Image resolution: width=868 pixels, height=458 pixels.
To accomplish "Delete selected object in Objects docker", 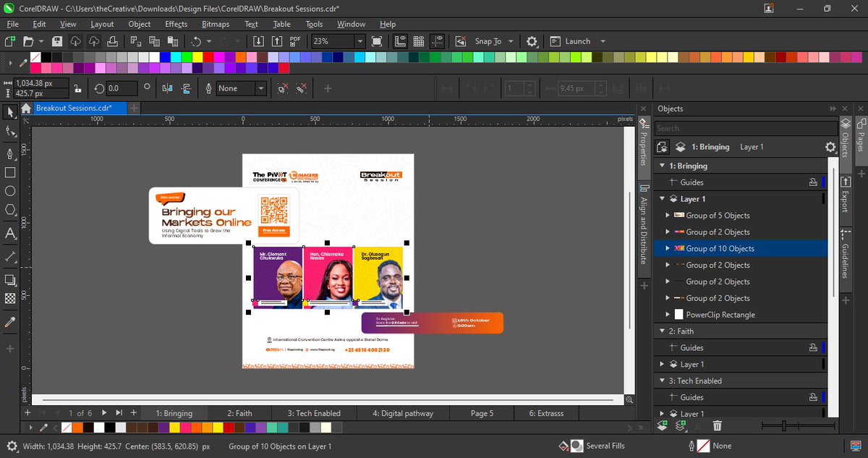I will coord(717,426).
